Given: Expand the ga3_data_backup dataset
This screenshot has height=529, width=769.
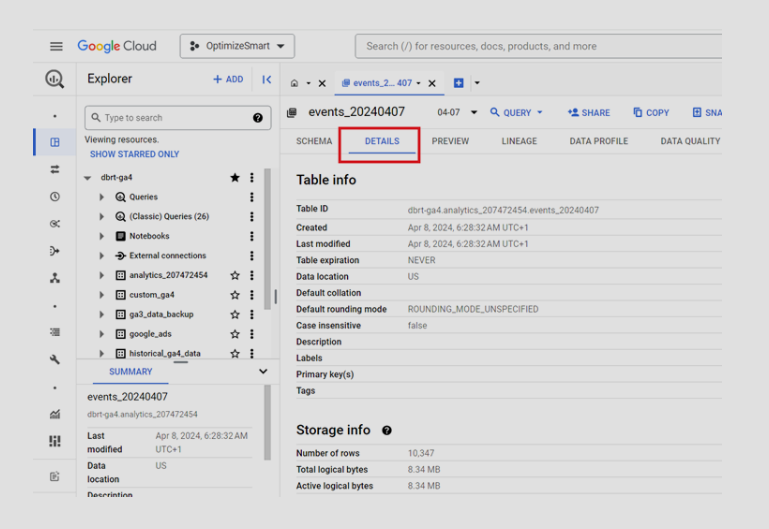Looking at the screenshot, I should 102,314.
